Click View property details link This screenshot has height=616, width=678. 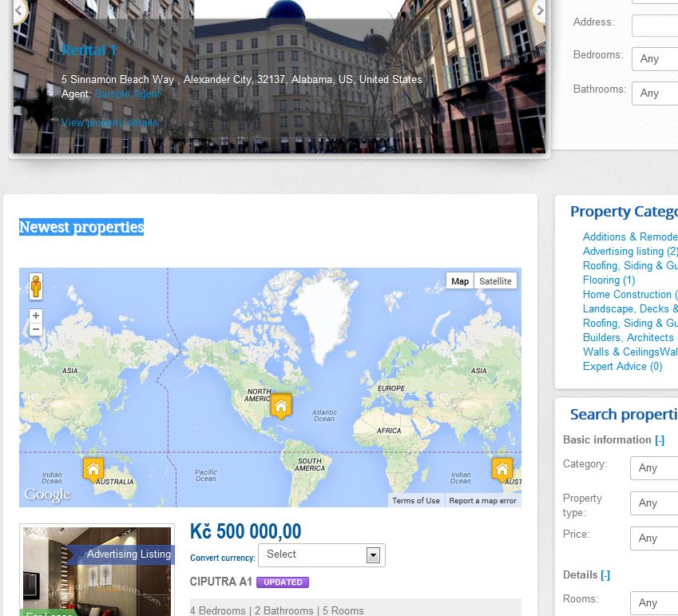pos(109,122)
